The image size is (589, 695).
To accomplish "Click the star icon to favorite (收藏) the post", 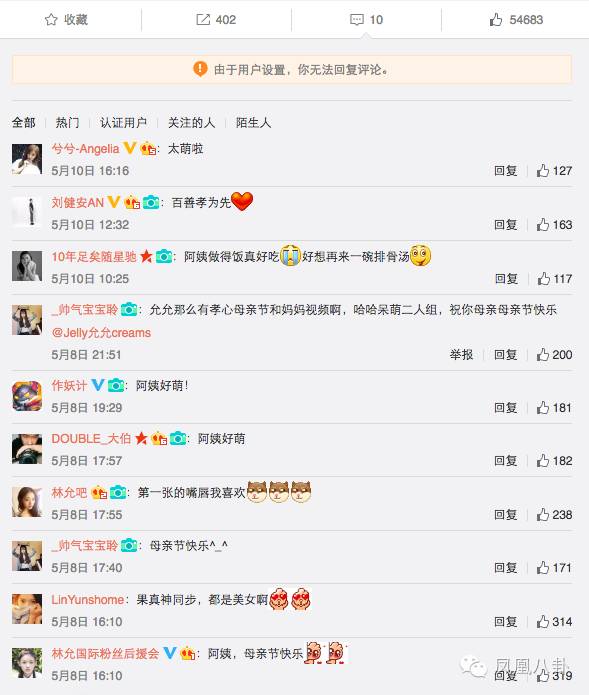I will (51, 20).
